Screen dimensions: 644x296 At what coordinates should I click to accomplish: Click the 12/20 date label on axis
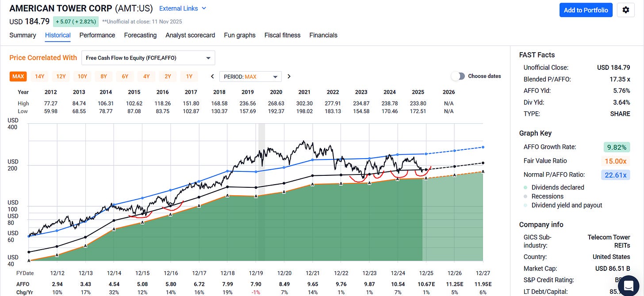click(284, 273)
